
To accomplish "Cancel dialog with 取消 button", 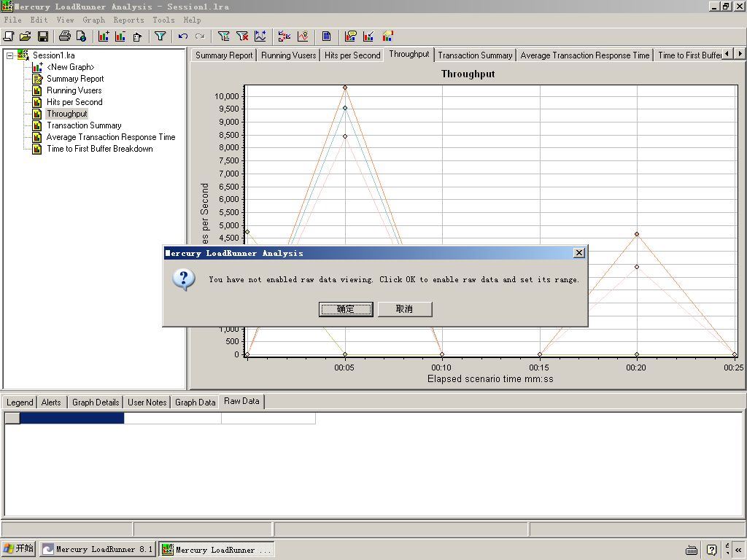I will (x=405, y=309).
